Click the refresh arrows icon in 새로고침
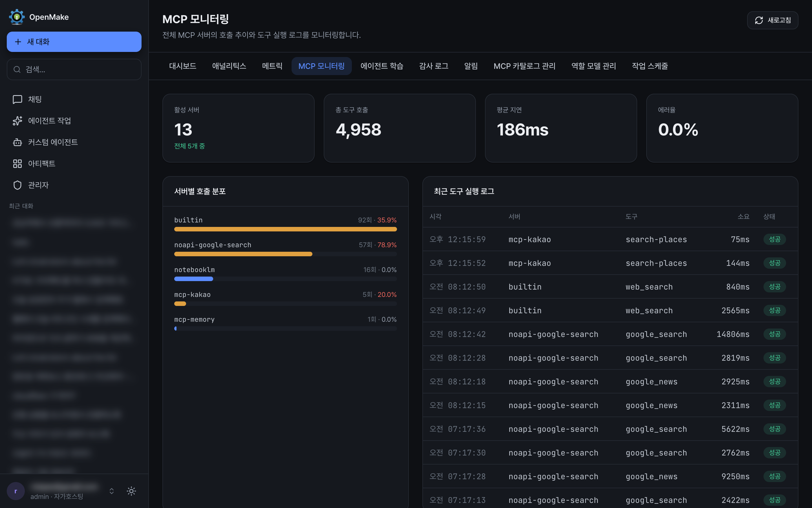The width and height of the screenshot is (812, 508). 759,20
